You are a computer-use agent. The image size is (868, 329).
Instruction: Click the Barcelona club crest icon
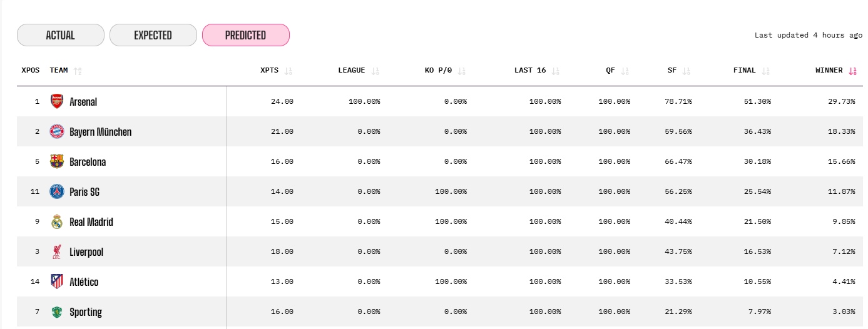coord(57,161)
